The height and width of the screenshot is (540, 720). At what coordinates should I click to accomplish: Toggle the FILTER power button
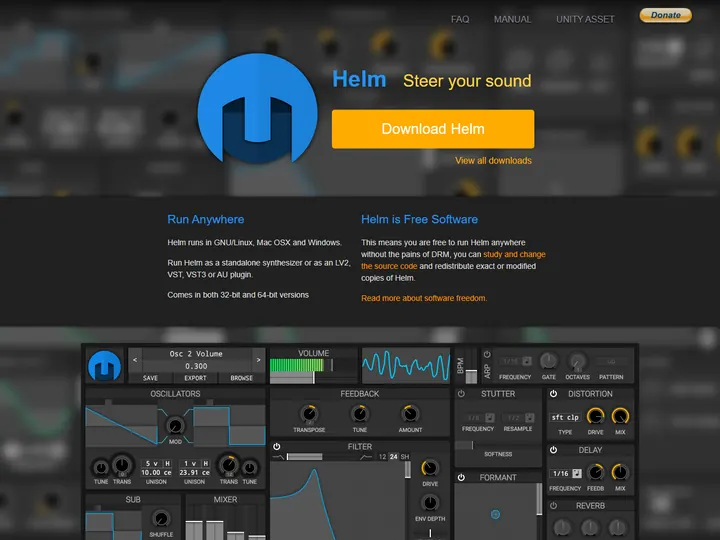(277, 446)
